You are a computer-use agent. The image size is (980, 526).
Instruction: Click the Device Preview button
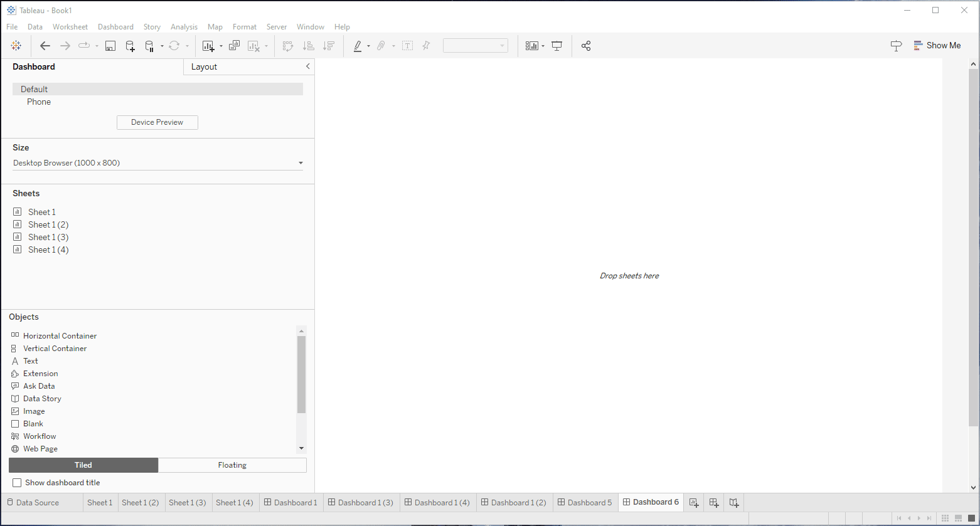coord(157,122)
